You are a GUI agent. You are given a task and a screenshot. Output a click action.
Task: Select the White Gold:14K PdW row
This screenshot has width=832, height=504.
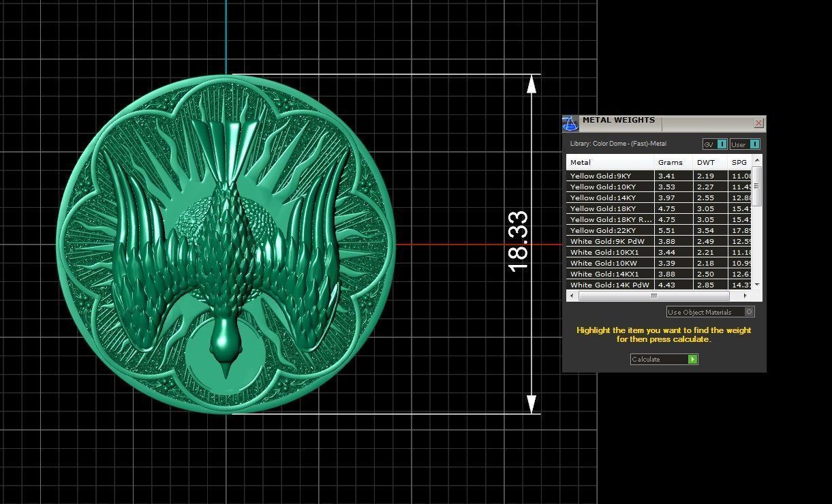coord(660,285)
